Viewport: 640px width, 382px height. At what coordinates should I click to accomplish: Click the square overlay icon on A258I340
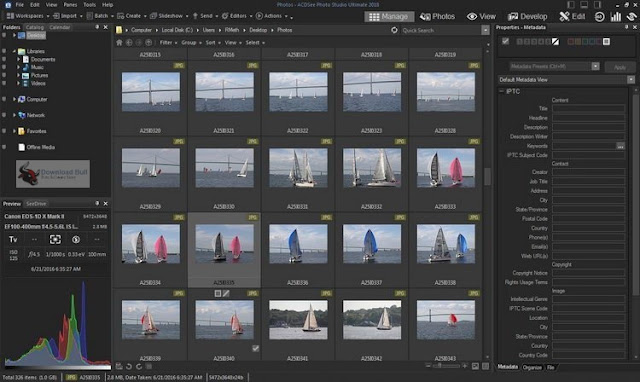[x=218, y=293]
